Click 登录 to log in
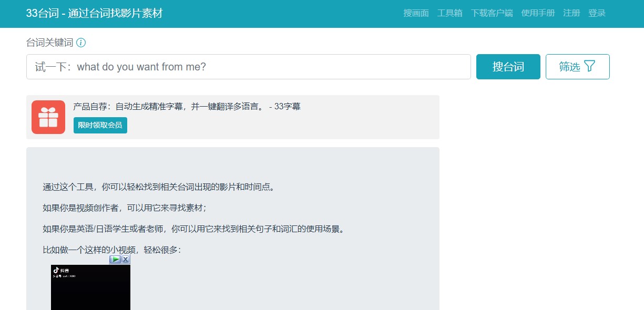Image resolution: width=644 pixels, height=310 pixels. [597, 13]
